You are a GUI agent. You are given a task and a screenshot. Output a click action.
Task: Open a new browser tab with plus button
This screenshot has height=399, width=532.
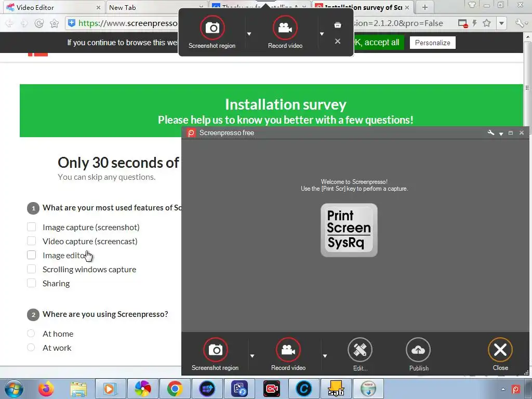pos(425,7)
